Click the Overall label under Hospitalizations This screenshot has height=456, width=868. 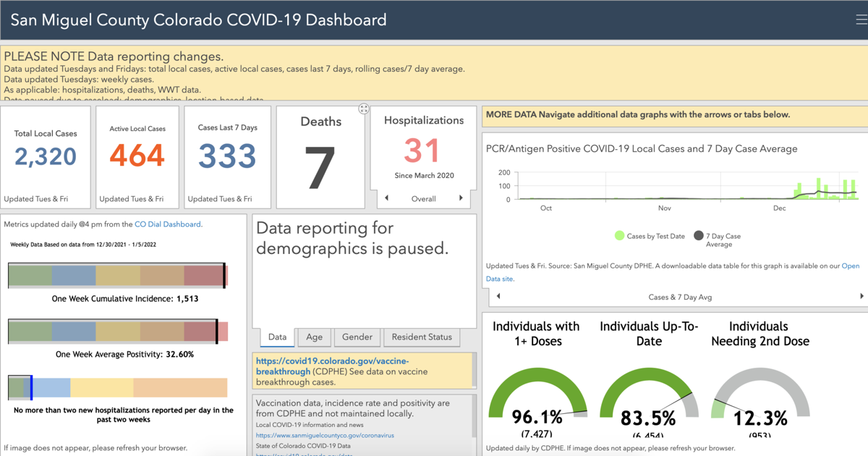[x=424, y=199]
